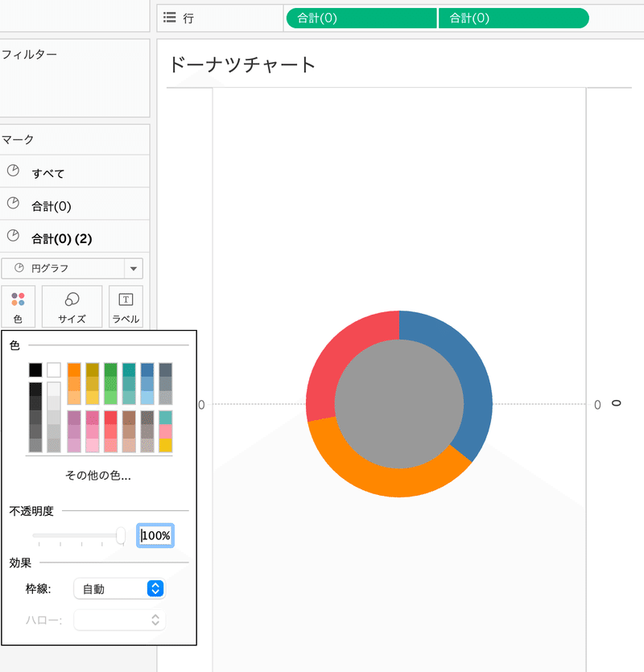Click the 行 rows shelf icon
Screen dimensions: 644x672
point(169,18)
